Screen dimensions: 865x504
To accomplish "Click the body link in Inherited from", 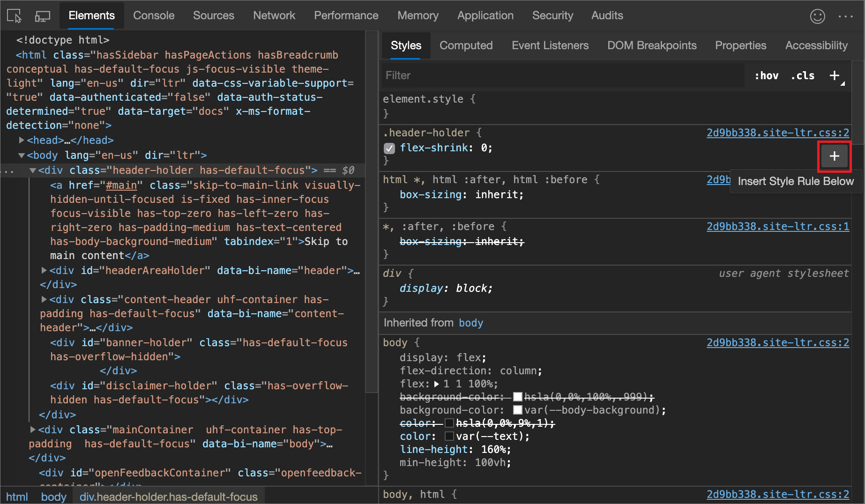I will point(471,323).
